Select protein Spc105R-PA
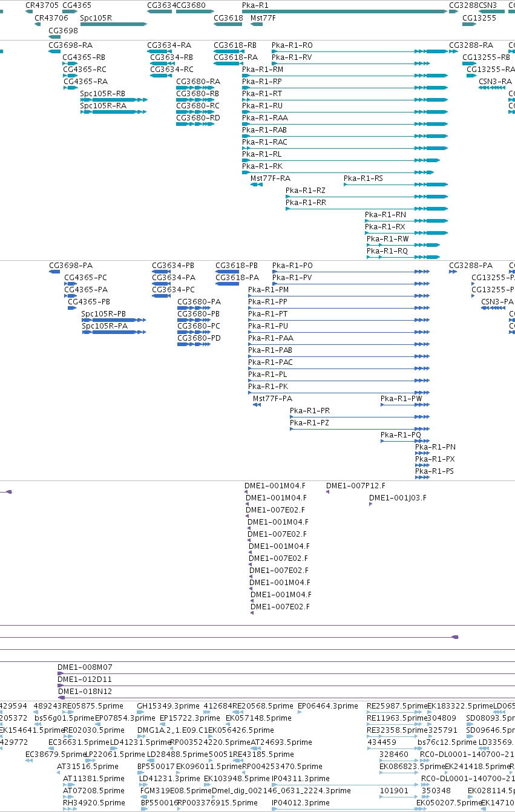This screenshot has width=515, height=812. pos(105,326)
